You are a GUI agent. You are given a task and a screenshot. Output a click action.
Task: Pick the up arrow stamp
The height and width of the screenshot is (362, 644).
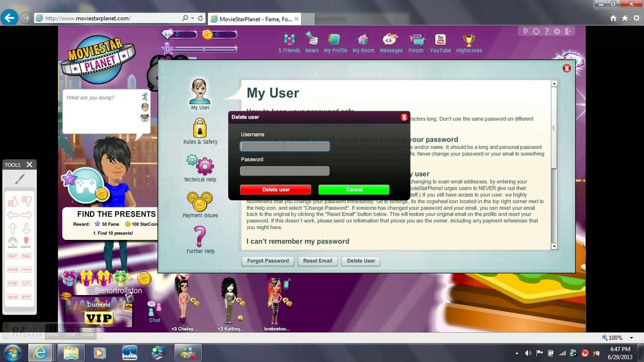[13, 228]
